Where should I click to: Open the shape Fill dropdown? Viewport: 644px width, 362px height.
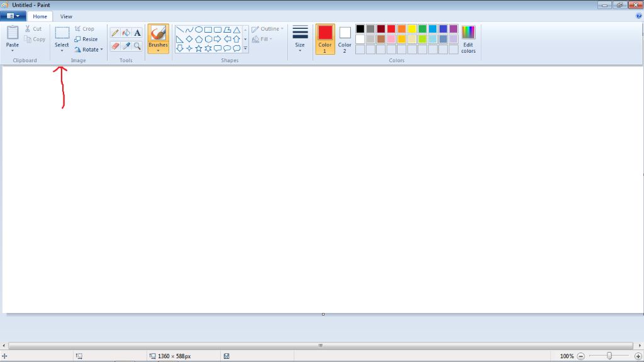(262, 39)
